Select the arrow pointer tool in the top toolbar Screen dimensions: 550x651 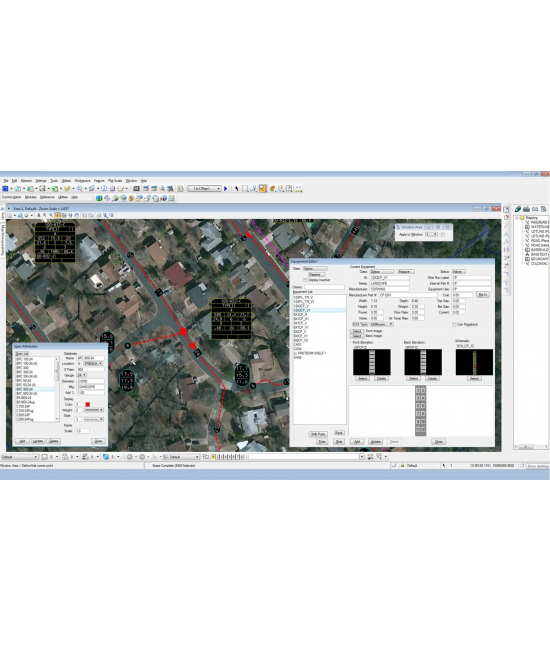pos(236,189)
